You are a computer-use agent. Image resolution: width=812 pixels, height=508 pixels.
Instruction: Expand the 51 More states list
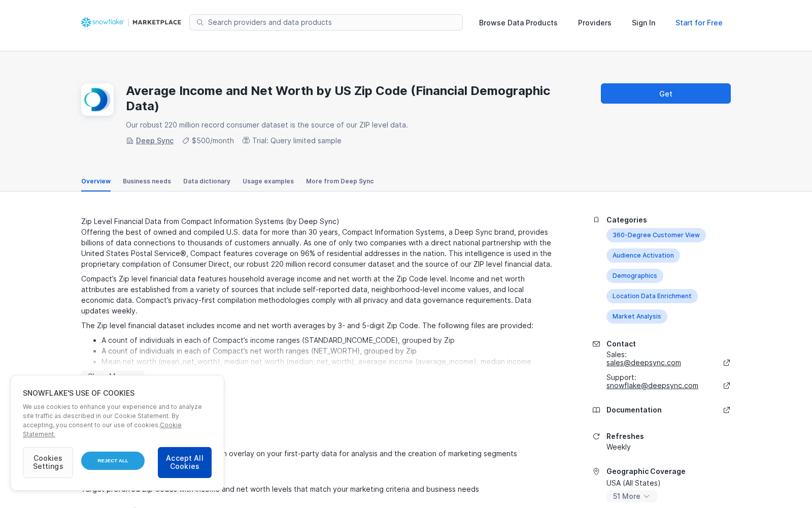pos(631,496)
